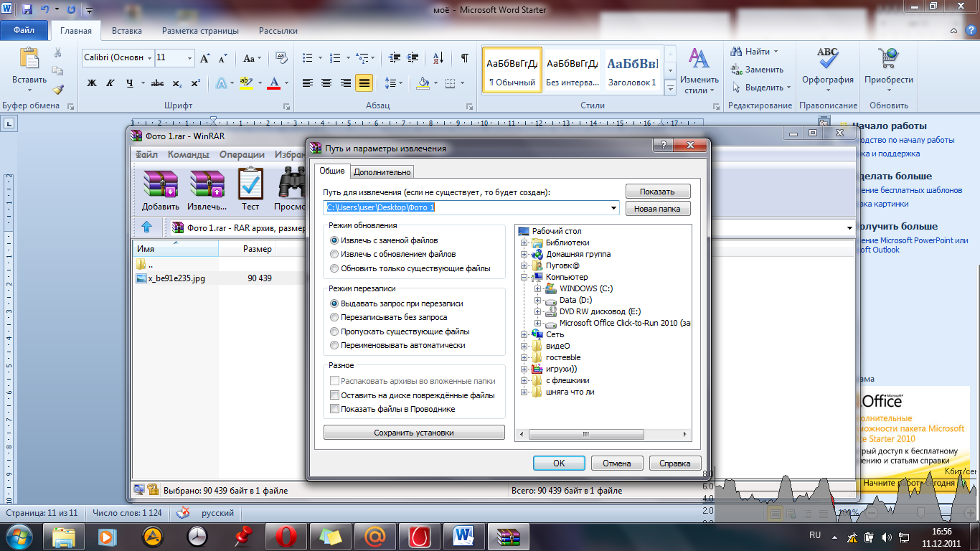Screen dimensions: 980x551
Task: Select 'Обновить только существующие файлы' radio button
Action: point(334,268)
